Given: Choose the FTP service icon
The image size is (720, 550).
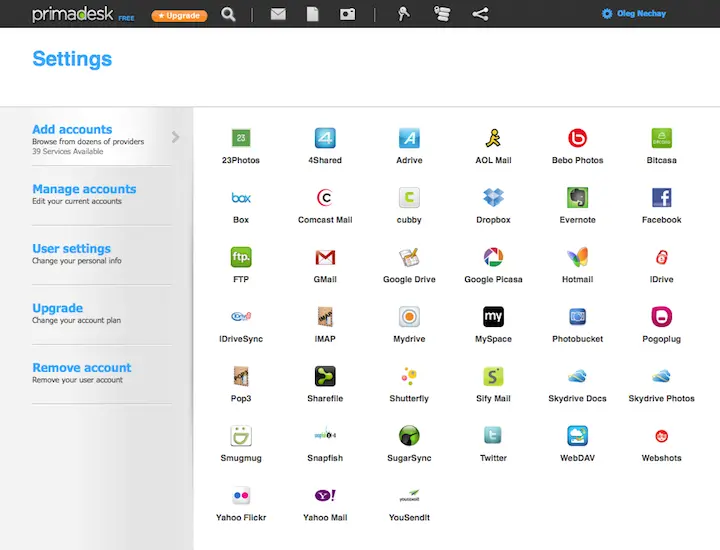Looking at the screenshot, I should 241,257.
